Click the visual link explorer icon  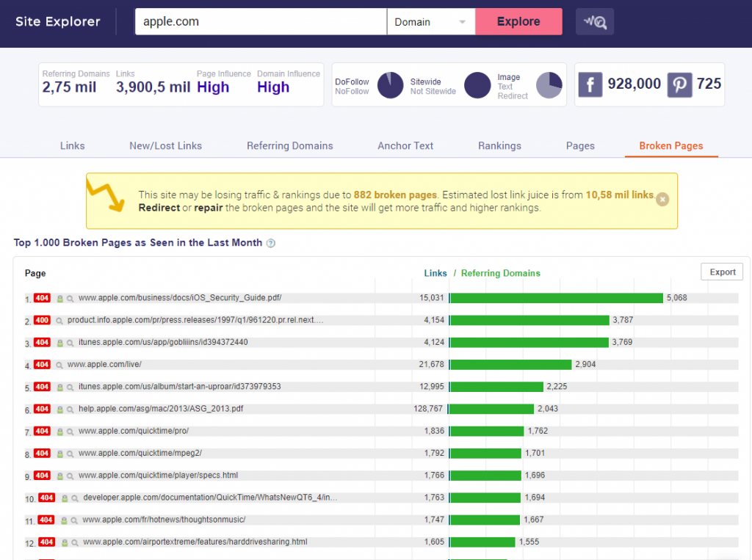(595, 21)
